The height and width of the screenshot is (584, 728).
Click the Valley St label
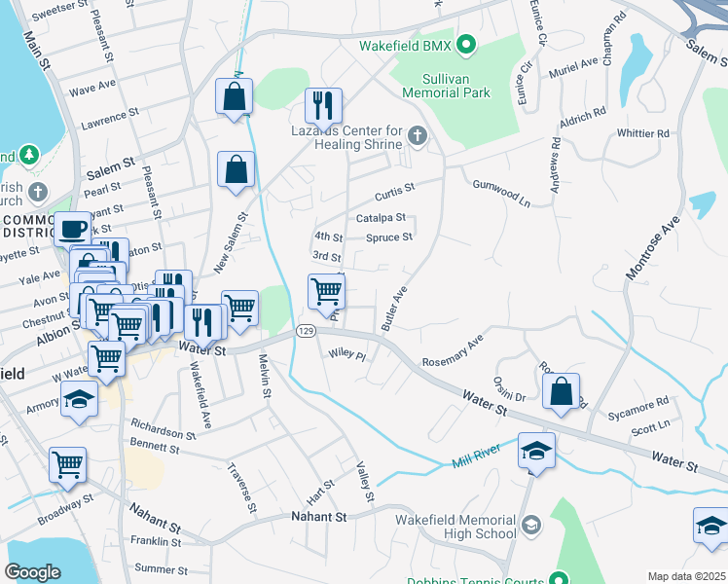click(365, 482)
